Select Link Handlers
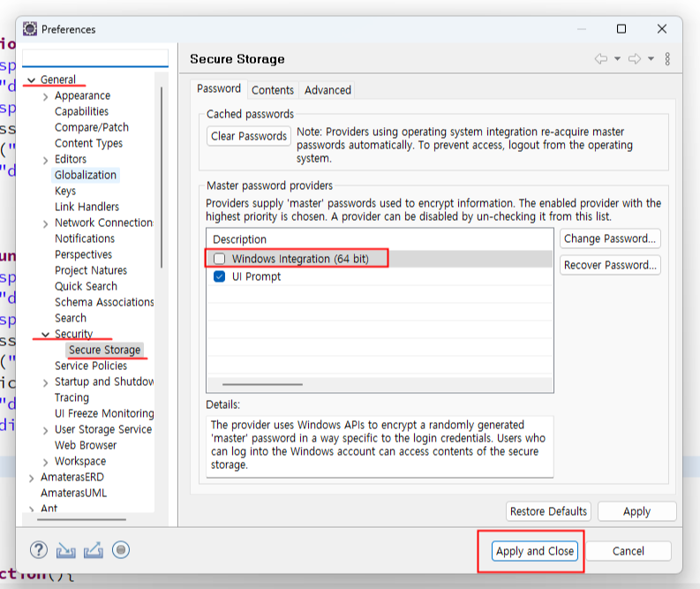This screenshot has height=589, width=700. tap(87, 207)
